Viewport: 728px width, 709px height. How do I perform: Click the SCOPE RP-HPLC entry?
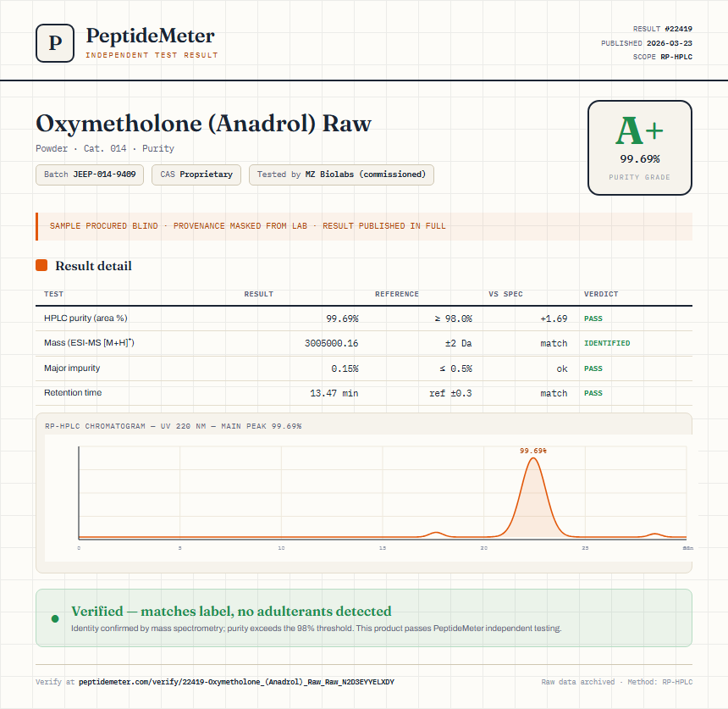point(663,57)
